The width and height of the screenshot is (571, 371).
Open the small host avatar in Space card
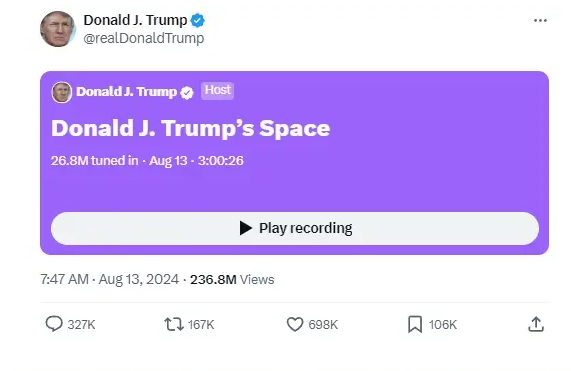point(62,92)
